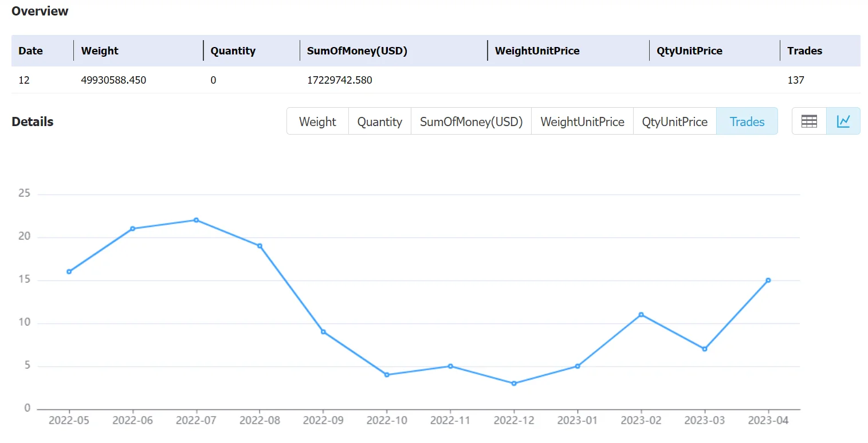The image size is (868, 443).
Task: Click the 2022-11 data point on chart
Action: pos(450,366)
